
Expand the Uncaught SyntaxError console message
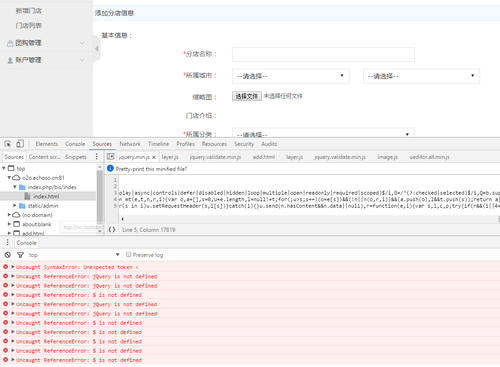click(x=13, y=267)
